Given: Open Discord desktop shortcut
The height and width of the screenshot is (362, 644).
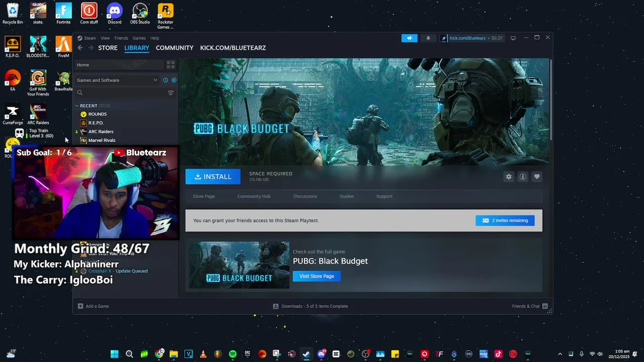Looking at the screenshot, I should point(114,14).
